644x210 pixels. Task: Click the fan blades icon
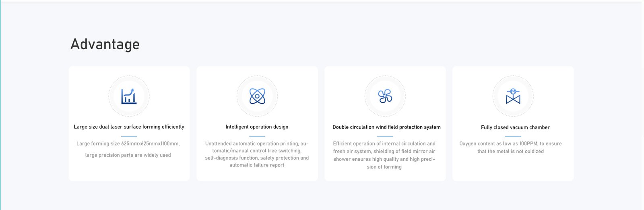385,96
